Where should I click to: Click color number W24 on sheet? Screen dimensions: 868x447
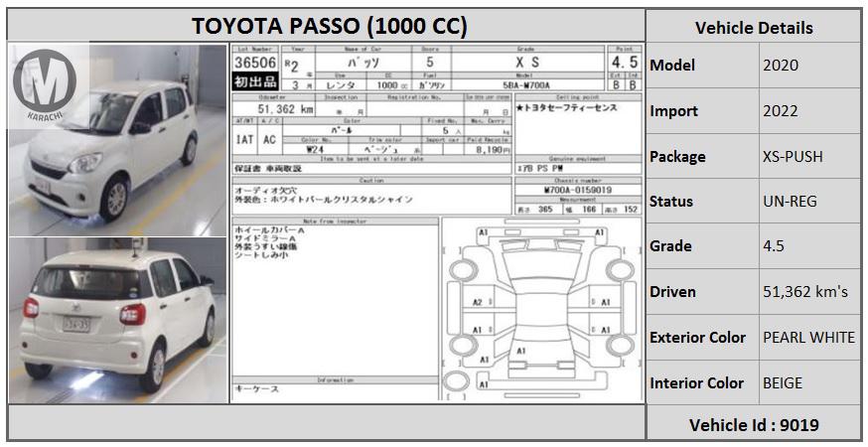point(316,150)
